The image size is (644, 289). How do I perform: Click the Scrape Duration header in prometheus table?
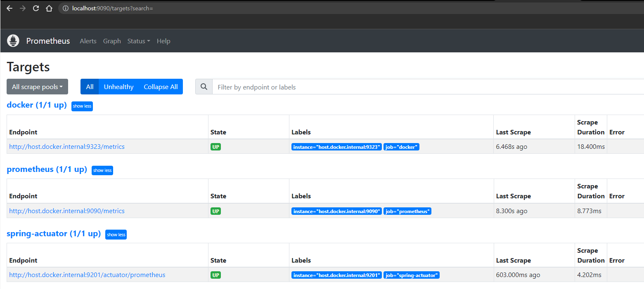click(591, 191)
